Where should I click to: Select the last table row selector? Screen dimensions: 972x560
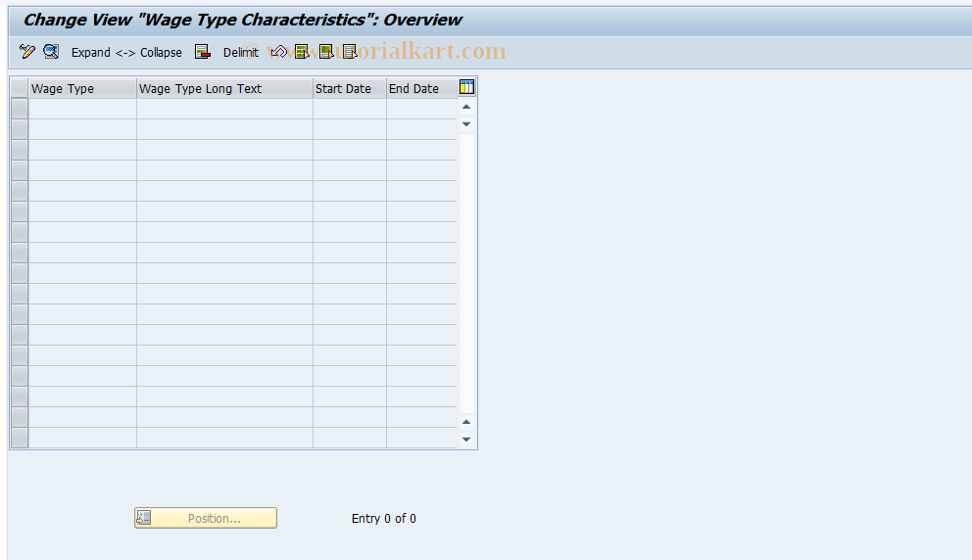tap(20, 438)
